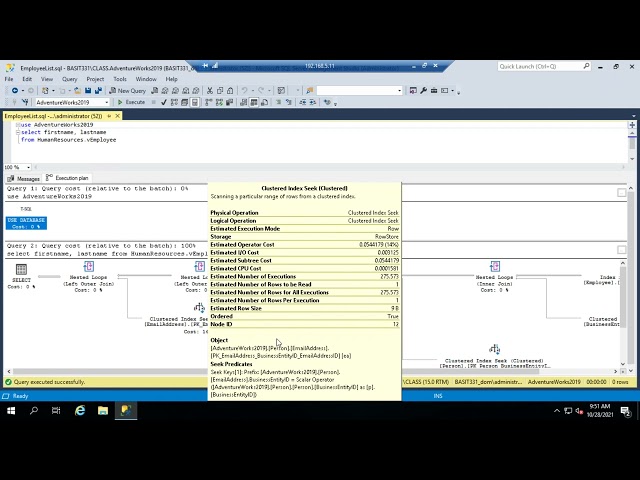Pin the remote desktop connection bar
The height and width of the screenshot is (480, 640).
point(205,66)
